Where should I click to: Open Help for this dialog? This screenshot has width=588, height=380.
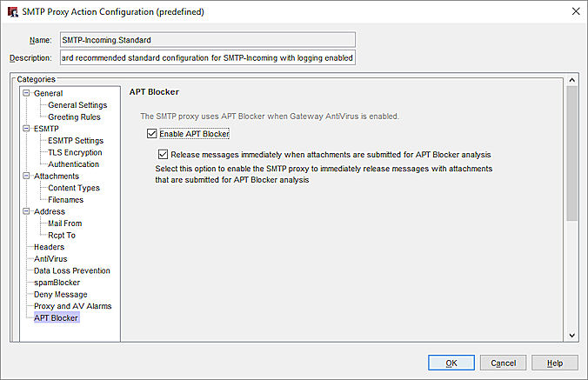tap(554, 363)
